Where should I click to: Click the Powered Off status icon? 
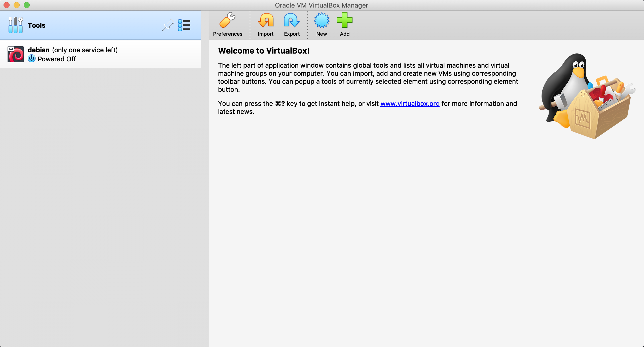[x=31, y=59]
